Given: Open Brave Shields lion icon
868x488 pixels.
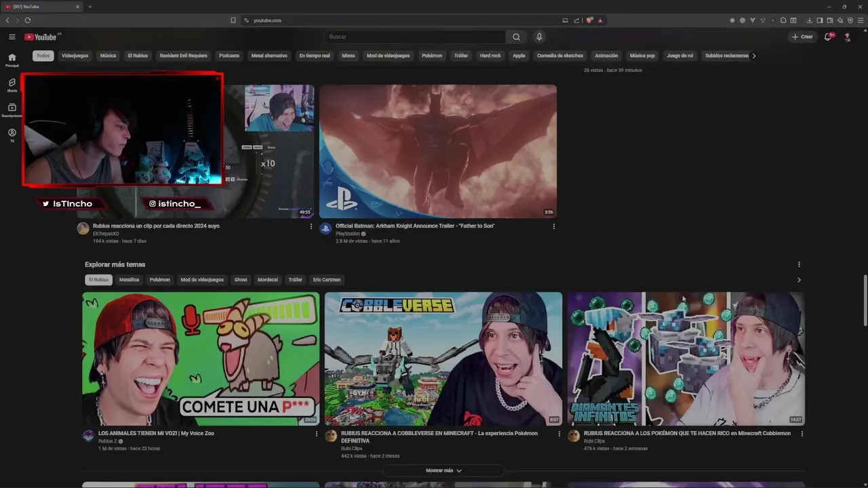Looking at the screenshot, I should (x=589, y=20).
